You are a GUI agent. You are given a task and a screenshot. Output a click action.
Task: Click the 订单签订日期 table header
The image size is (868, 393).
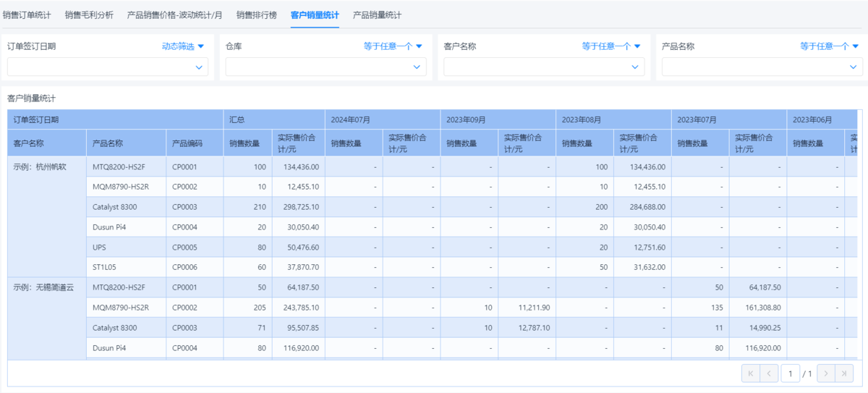(116, 119)
